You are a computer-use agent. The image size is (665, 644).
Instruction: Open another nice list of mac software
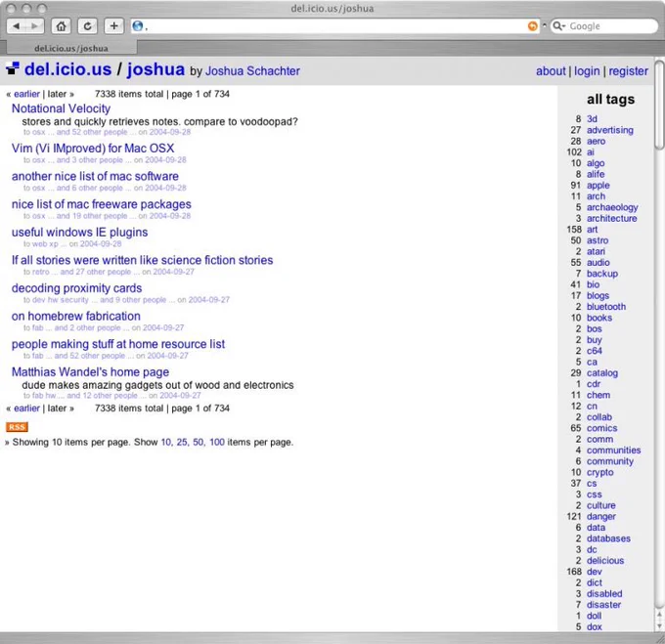coord(95,176)
